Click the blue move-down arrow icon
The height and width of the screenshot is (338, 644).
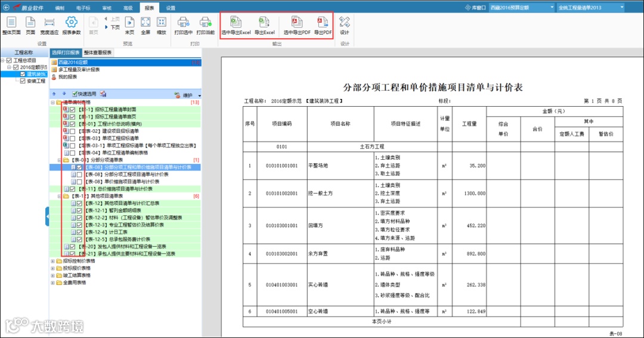coord(64,94)
